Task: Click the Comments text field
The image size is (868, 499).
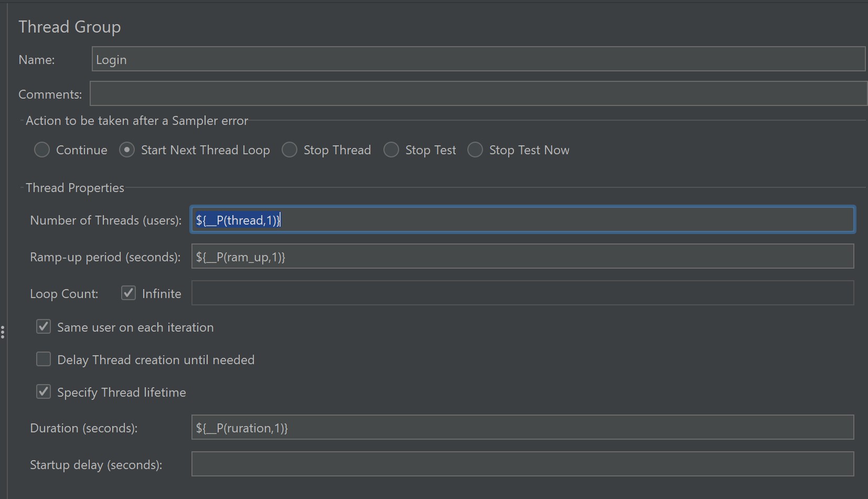Action: pyautogui.click(x=477, y=94)
